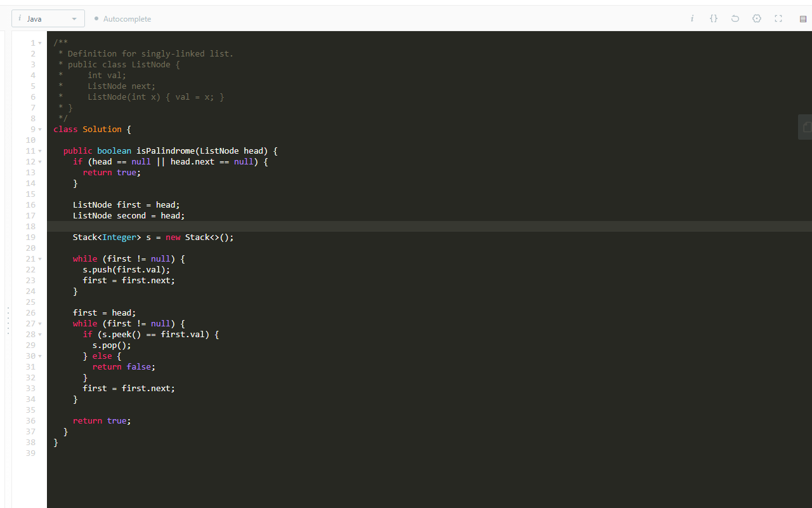Click 'return true;' on line 13
812x508 pixels.
pos(112,172)
